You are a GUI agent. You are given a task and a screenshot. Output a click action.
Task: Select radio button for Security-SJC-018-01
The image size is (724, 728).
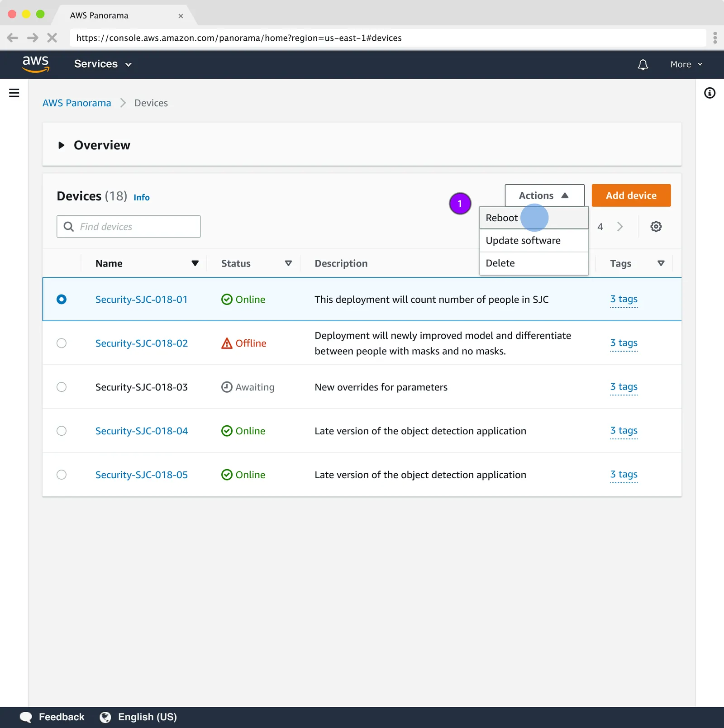[62, 300]
